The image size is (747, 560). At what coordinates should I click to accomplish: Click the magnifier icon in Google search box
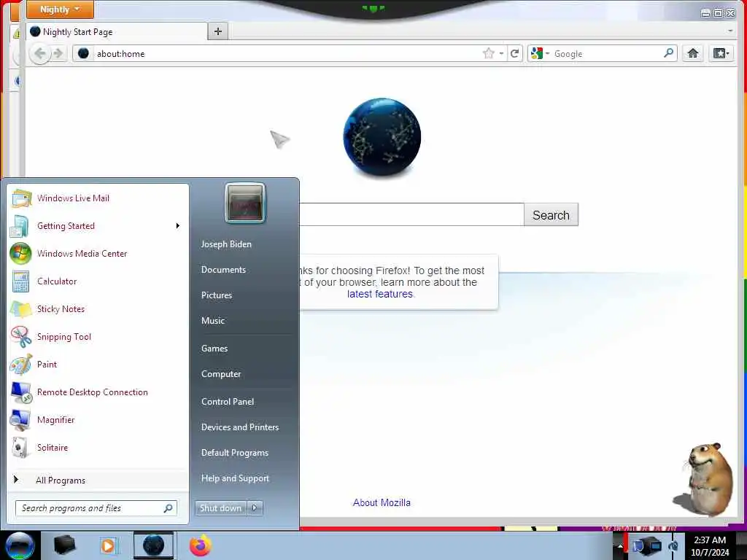669,52
